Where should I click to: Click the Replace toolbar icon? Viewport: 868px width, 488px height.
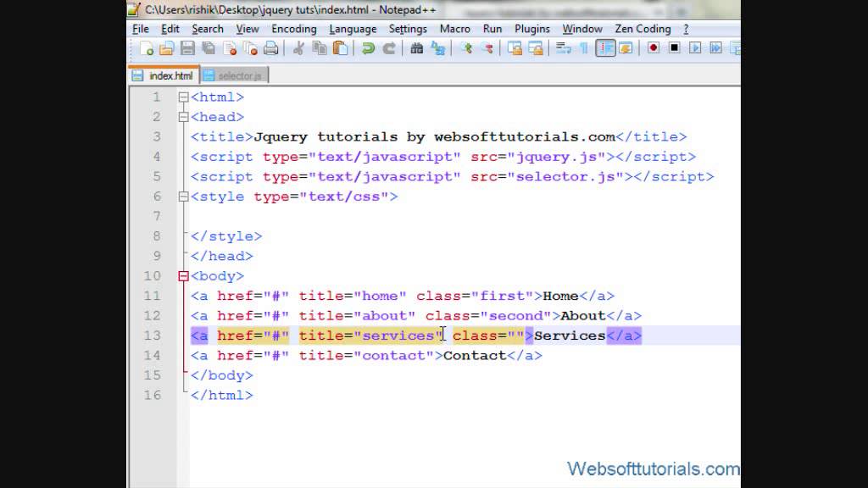click(x=438, y=48)
